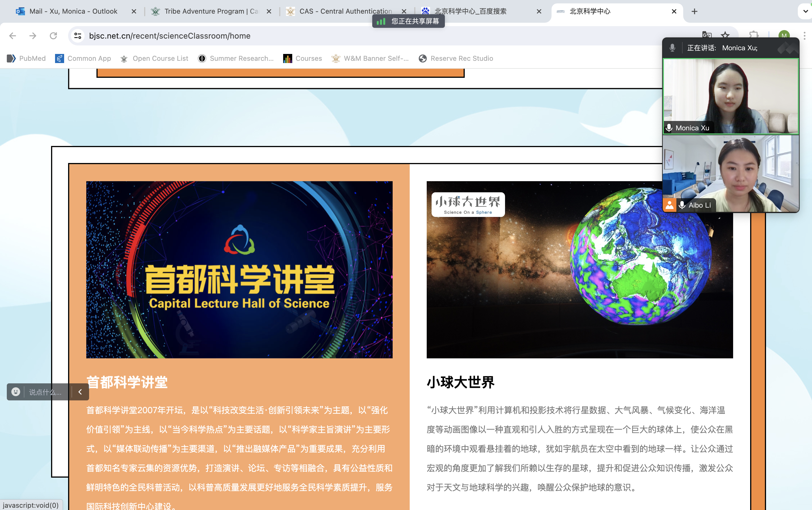Expand the tab search chevron
This screenshot has width=812, height=510.
(x=805, y=11)
